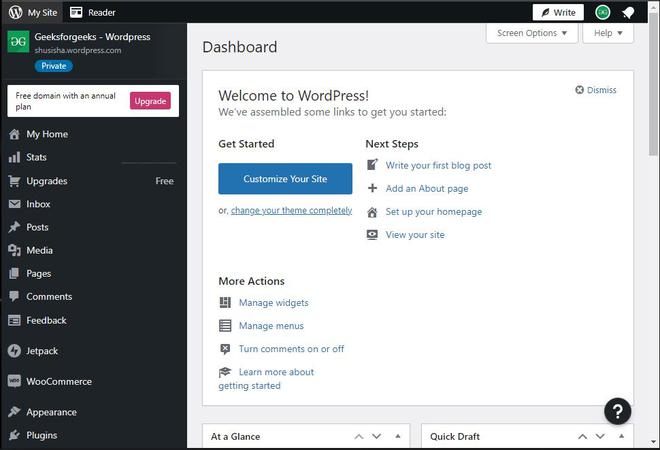Click the Appearance paintbrush icon

pos(14,412)
